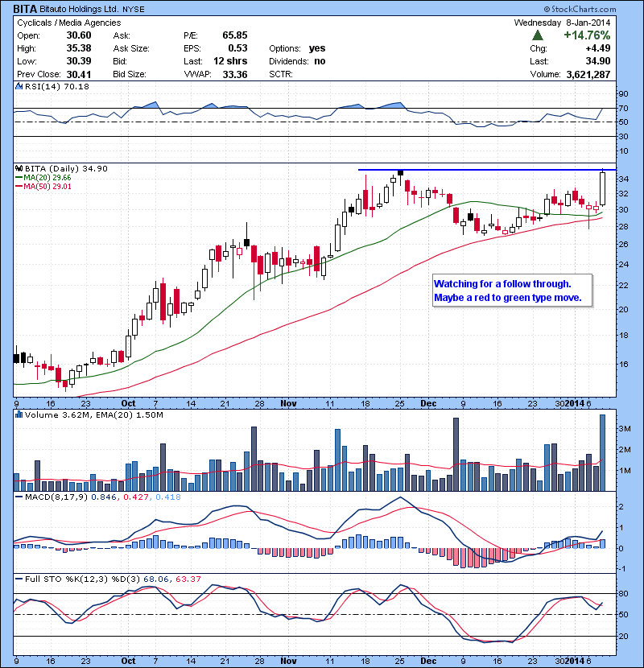Click the latest tall white candlestick on Jan 8

(602, 188)
